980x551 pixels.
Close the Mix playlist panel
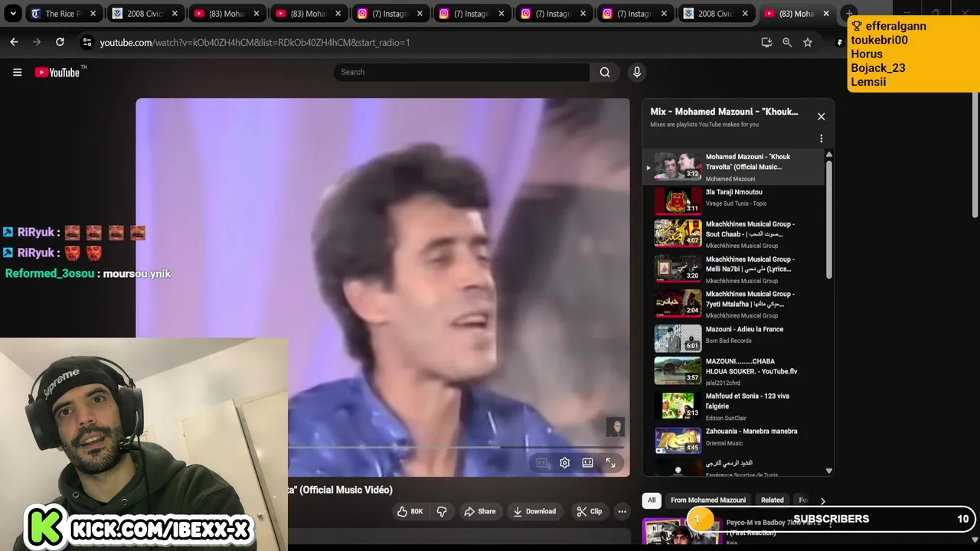coord(821,116)
